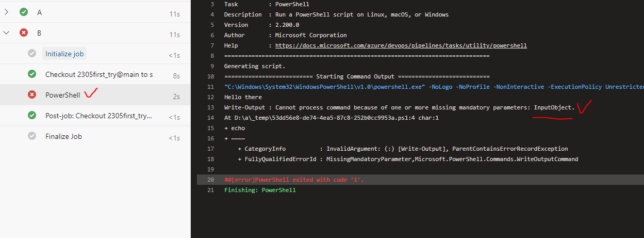Click powershell.exe command line in log
The height and width of the screenshot is (238, 644).
tap(434, 87)
